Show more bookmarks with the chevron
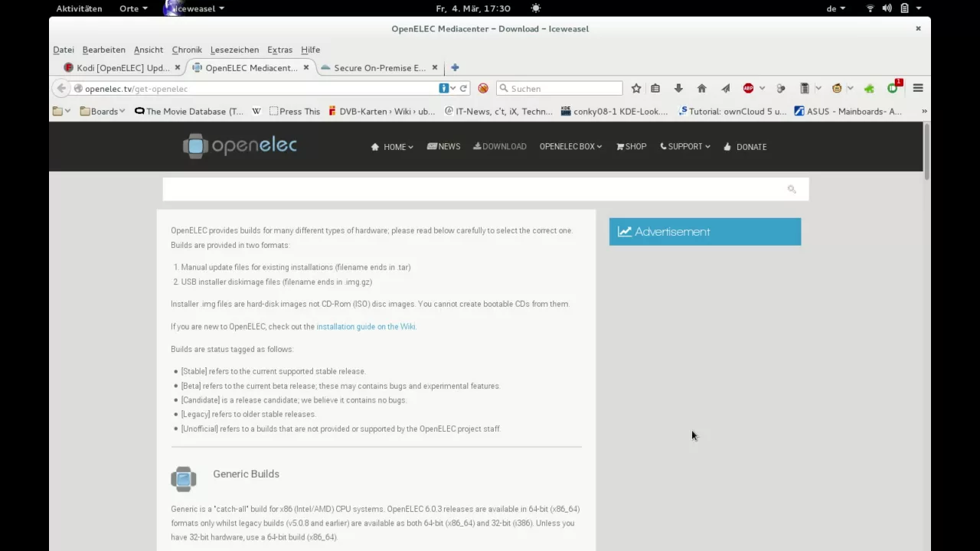The height and width of the screenshot is (551, 980). [924, 111]
